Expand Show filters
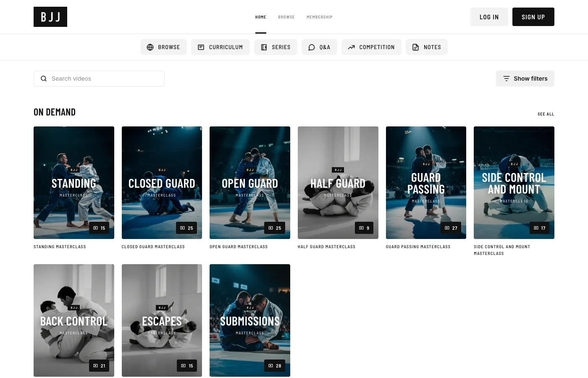 tap(525, 79)
